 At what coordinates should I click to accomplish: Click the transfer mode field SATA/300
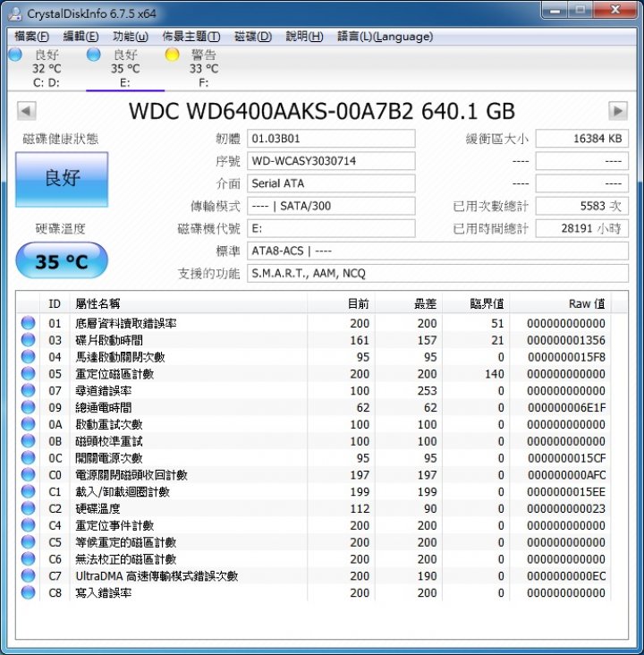[x=331, y=206]
